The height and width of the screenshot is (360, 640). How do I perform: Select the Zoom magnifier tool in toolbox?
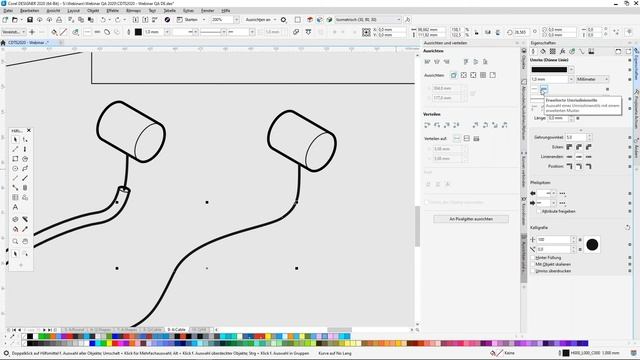15,241
